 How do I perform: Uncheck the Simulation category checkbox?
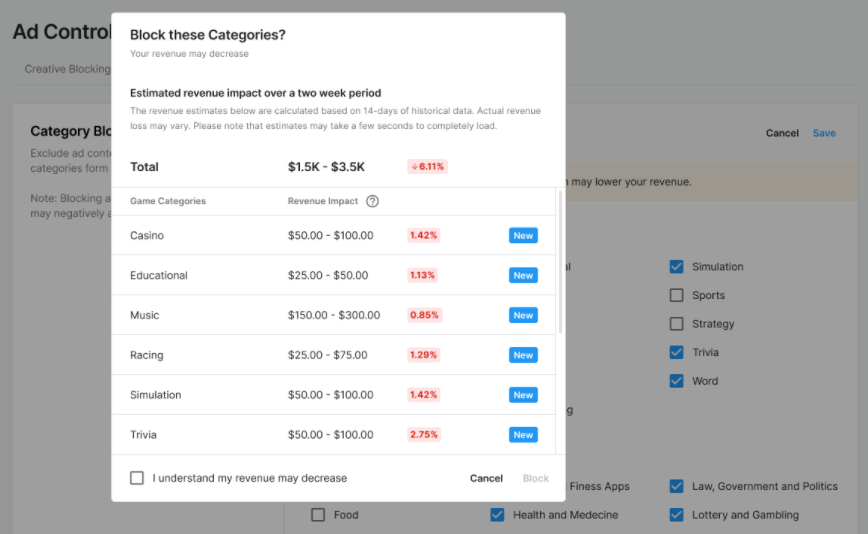click(677, 267)
